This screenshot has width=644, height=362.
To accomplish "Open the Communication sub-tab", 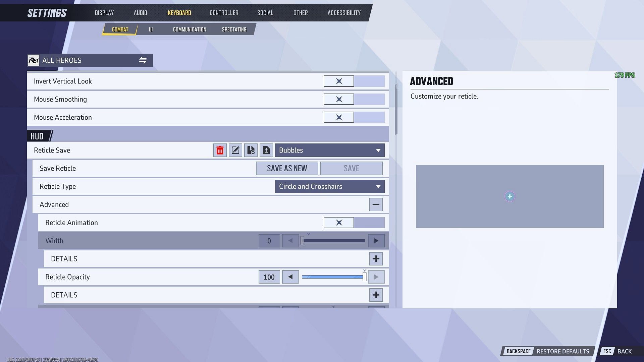I will point(190,29).
